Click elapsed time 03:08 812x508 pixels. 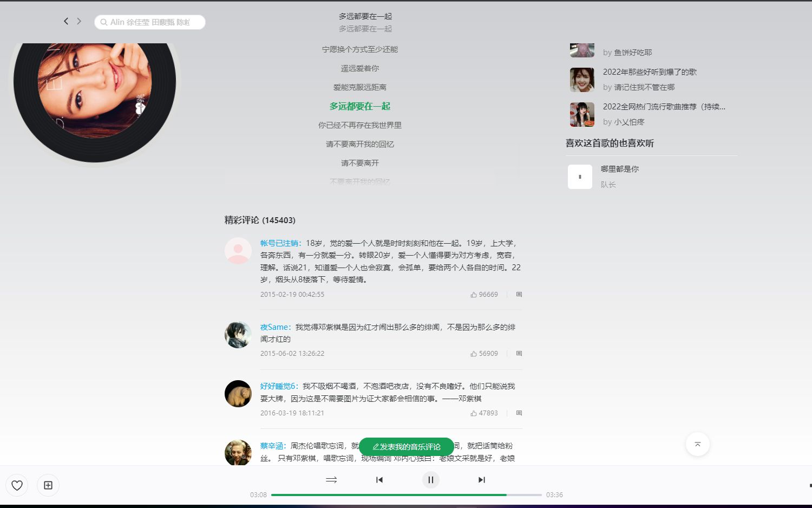259,495
